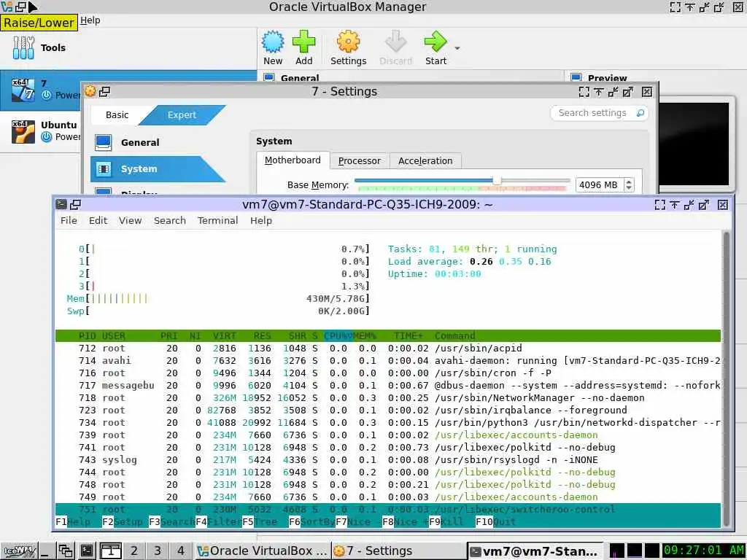Click the terminal vertical scrollbar

[x=726, y=378]
